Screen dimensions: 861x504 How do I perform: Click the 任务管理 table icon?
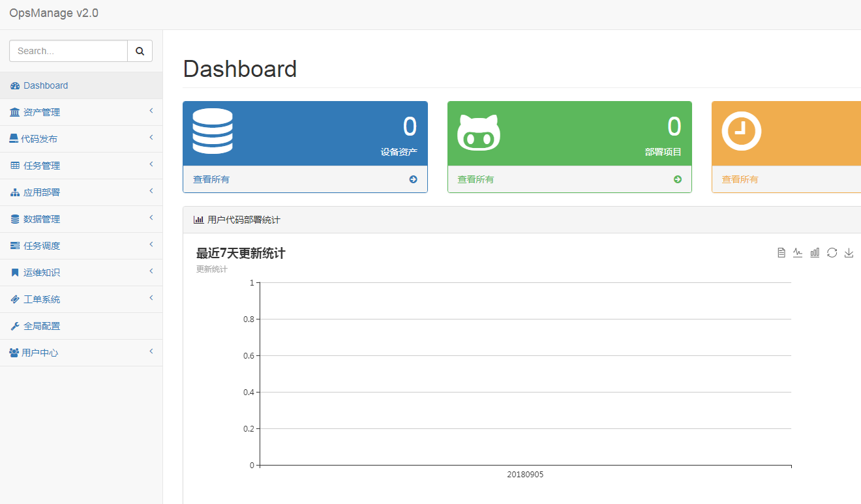pos(15,166)
